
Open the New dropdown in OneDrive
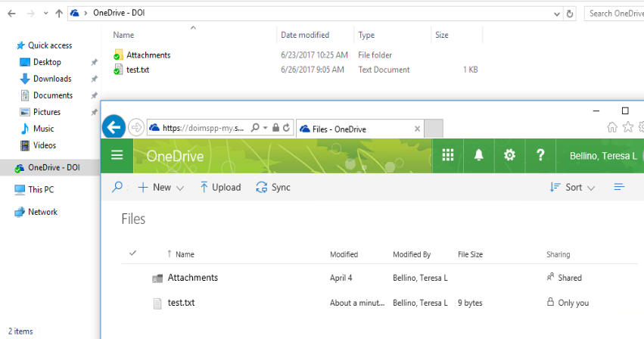[x=161, y=188]
